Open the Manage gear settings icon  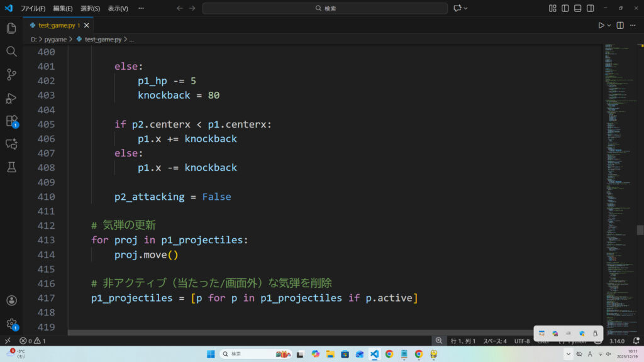[x=11, y=324]
